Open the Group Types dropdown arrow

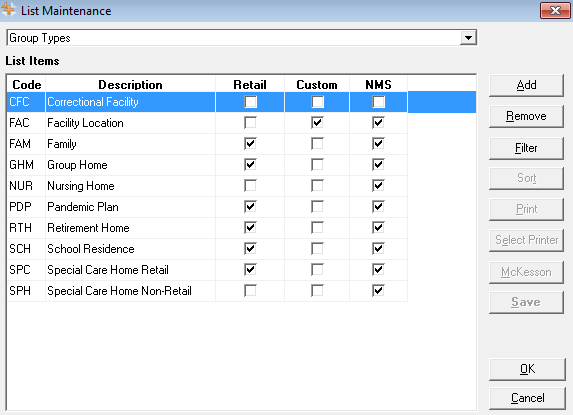point(468,38)
